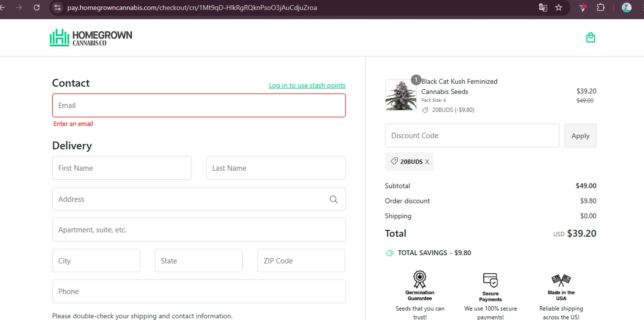The width and height of the screenshot is (644, 320).
Task: Focus the State field
Action: click(199, 261)
